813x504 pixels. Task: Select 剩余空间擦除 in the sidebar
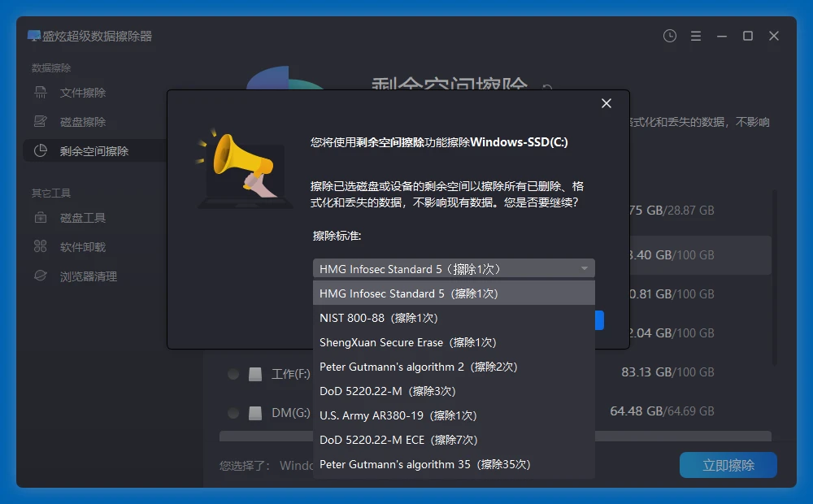92,150
